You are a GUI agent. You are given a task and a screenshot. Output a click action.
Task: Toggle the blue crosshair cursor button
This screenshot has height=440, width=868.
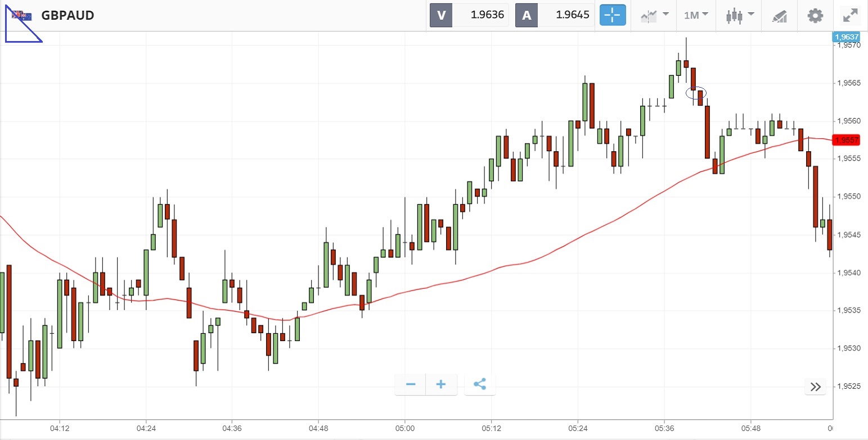point(613,15)
